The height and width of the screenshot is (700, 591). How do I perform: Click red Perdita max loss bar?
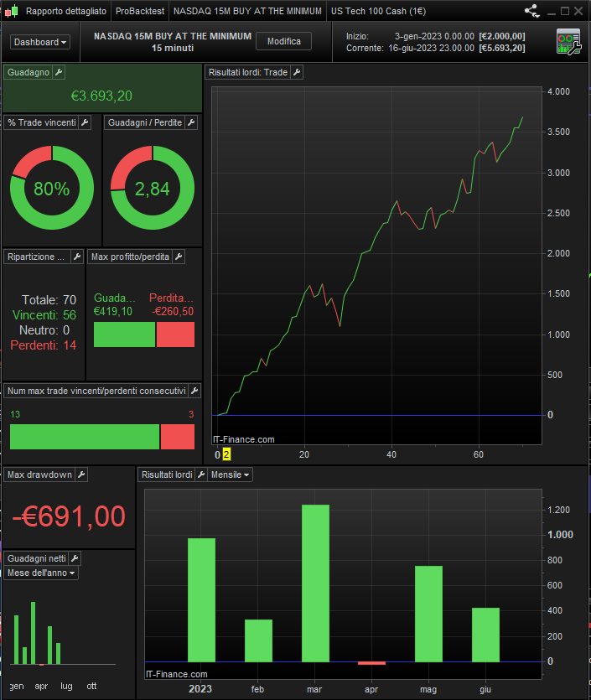175,334
